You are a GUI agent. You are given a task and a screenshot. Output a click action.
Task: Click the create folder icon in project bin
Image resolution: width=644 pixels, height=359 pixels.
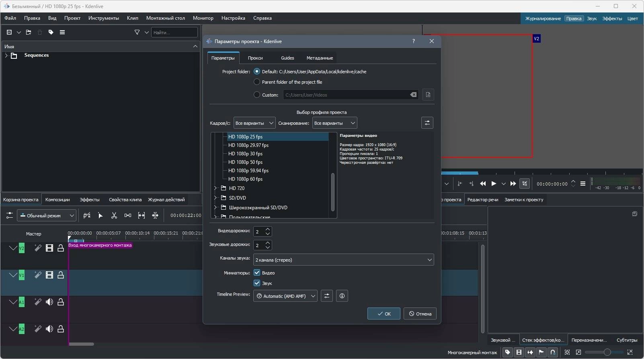[29, 32]
